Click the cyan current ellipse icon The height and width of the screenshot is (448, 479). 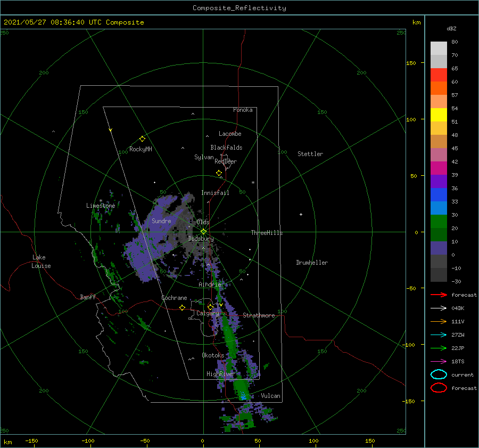tap(439, 374)
